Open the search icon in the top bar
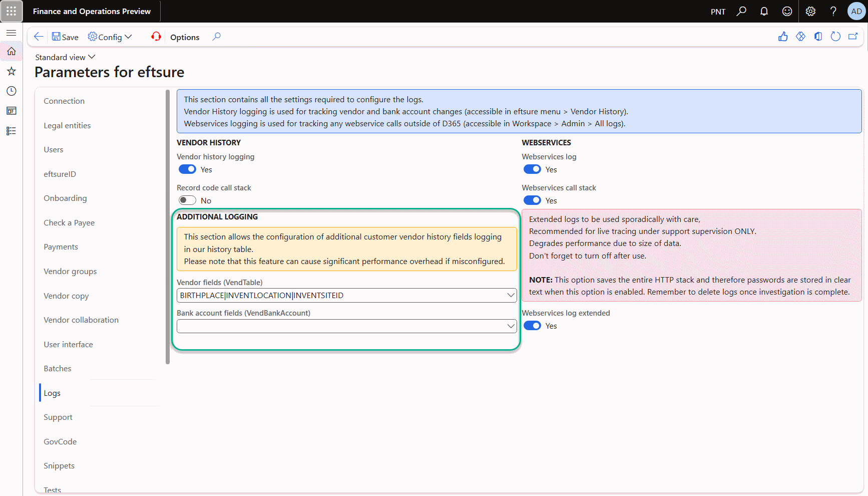This screenshot has height=496, width=868. coord(741,11)
